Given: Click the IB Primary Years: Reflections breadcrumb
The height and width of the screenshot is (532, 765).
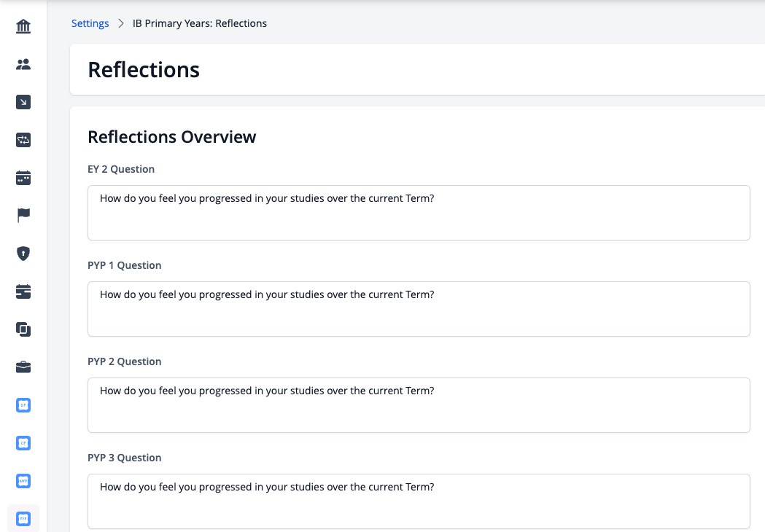Looking at the screenshot, I should coord(200,23).
